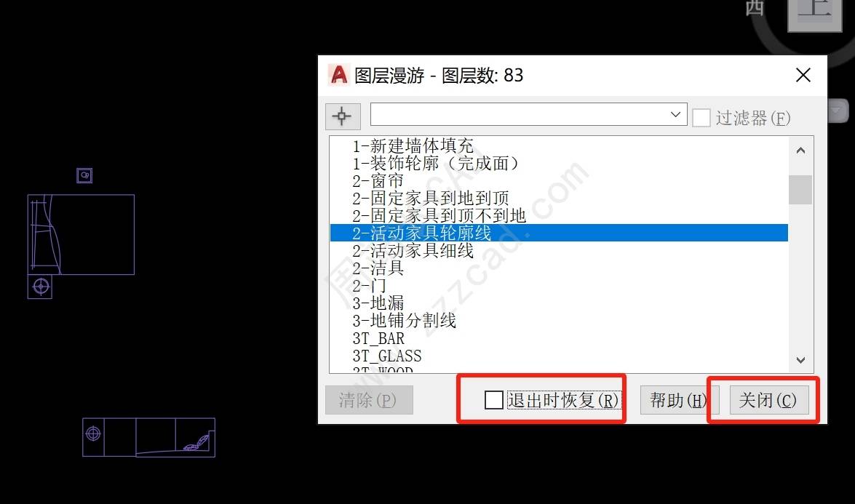855x504 pixels.
Task: Click the 关闭(C) button
Action: [768, 400]
